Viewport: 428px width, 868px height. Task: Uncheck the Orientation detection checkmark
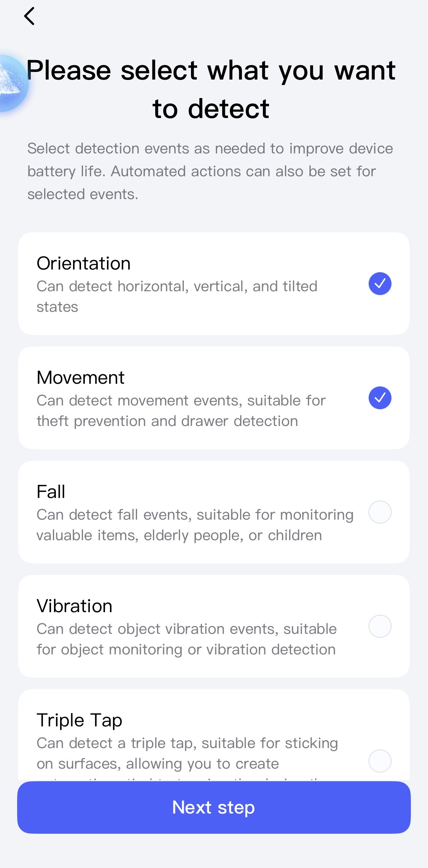[380, 284]
